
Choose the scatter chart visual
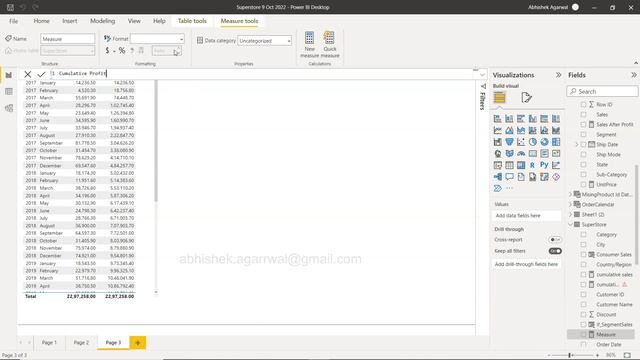pyautogui.click(x=521, y=142)
